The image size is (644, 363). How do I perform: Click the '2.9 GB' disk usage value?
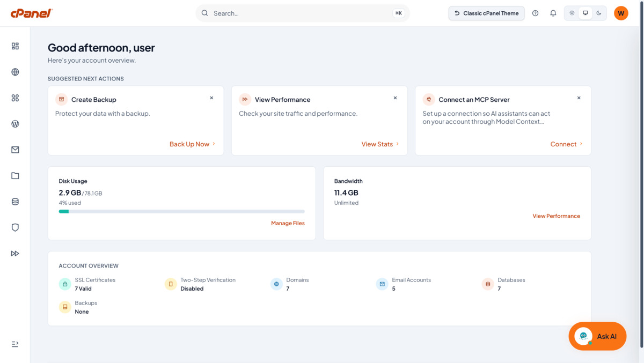pyautogui.click(x=70, y=192)
